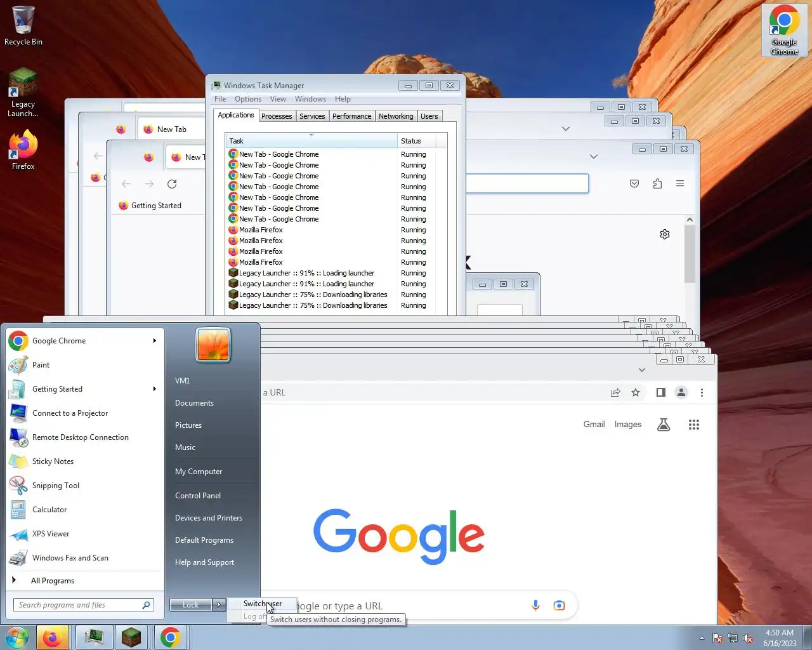Open Devices and Printers
Viewport: 812px width, 650px height.
(x=209, y=518)
